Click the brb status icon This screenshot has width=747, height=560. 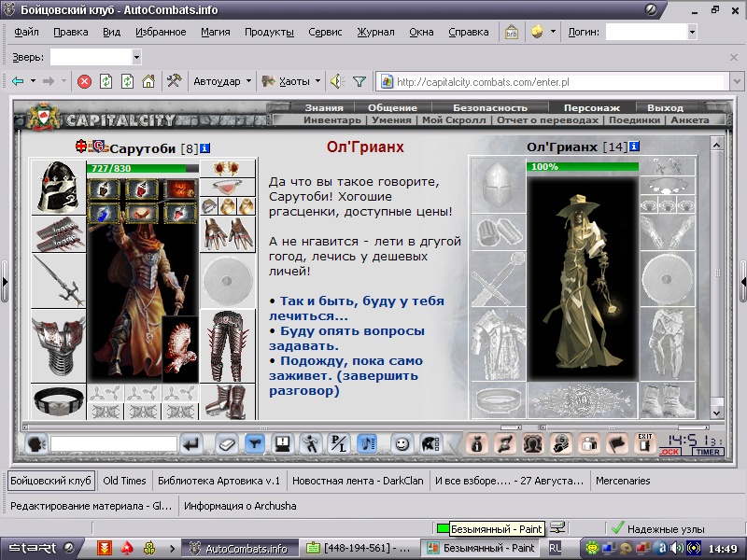point(512,33)
